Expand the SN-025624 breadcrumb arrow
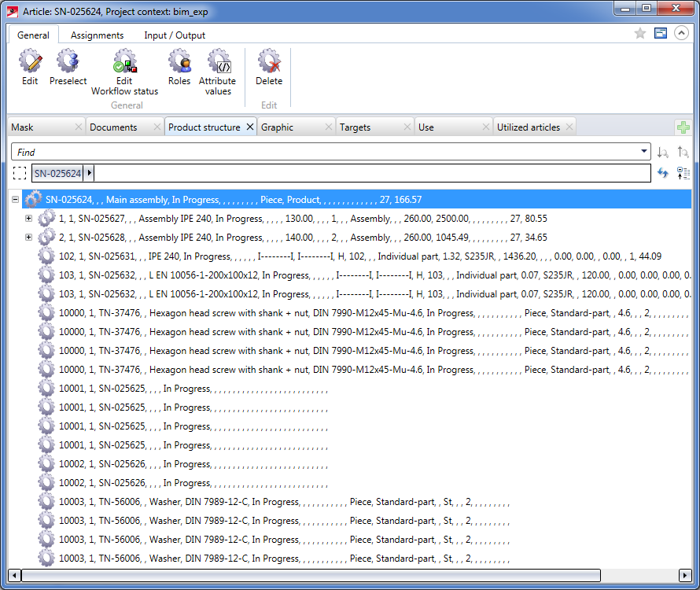Image resolution: width=700 pixels, height=590 pixels. click(90, 173)
